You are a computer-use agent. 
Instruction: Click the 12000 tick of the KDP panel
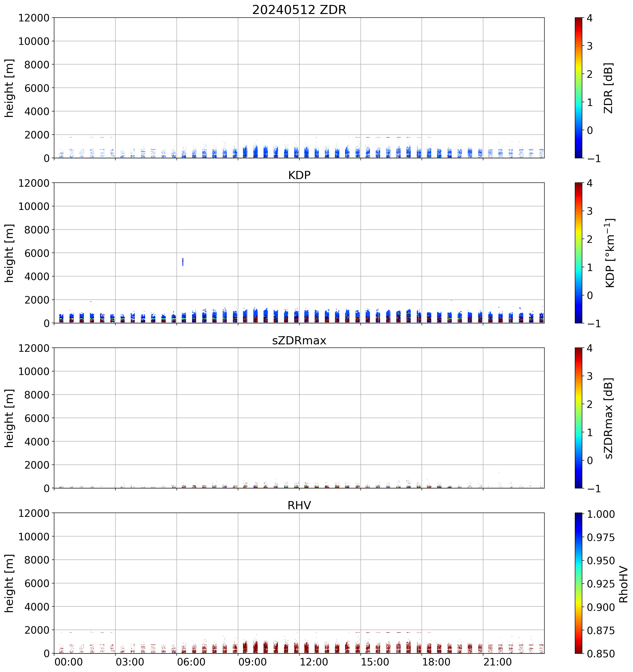click(34, 183)
